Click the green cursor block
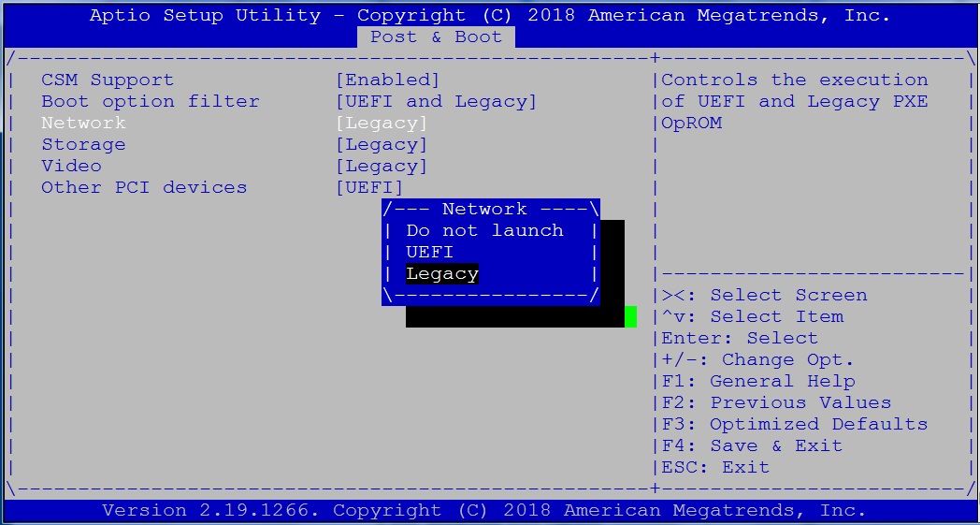 point(630,317)
